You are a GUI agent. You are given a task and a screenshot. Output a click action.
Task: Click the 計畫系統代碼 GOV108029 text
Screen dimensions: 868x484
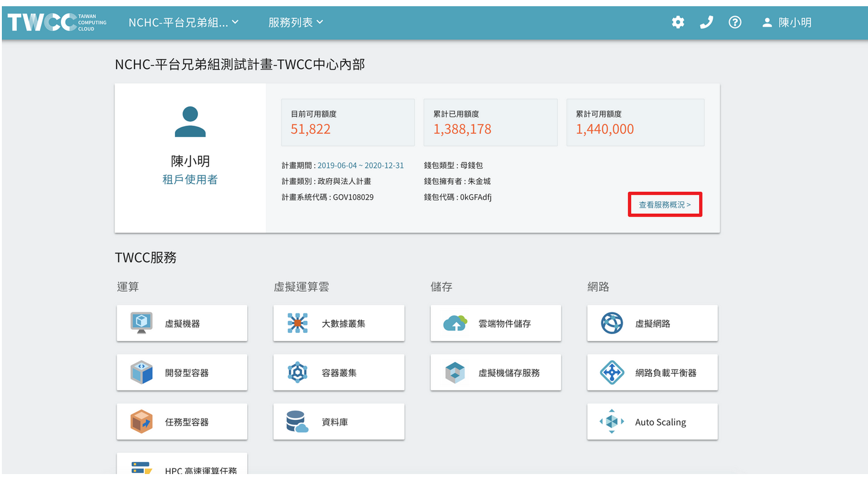click(x=328, y=197)
